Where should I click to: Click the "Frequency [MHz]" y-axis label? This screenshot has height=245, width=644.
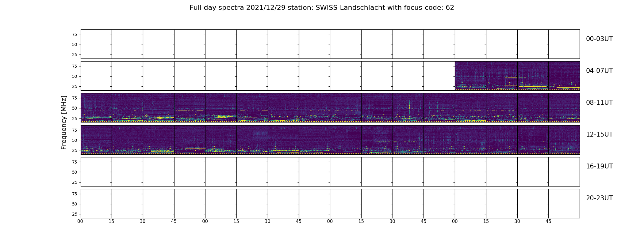click(64, 123)
